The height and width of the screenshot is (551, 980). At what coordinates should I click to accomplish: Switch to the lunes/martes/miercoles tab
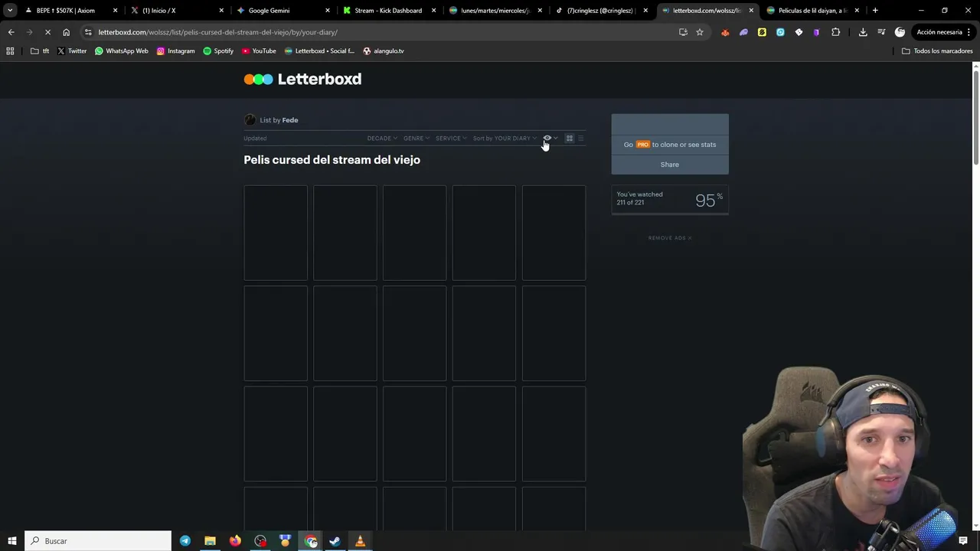(x=495, y=11)
